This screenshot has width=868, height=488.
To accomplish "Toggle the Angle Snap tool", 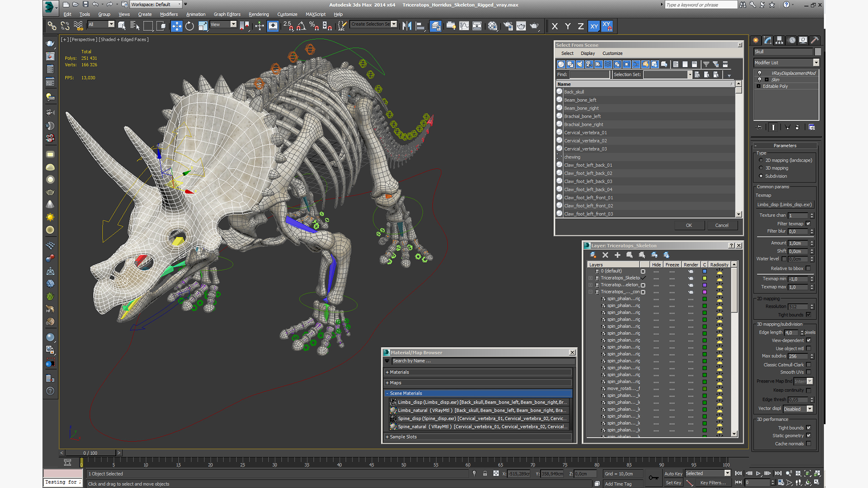I will pyautogui.click(x=301, y=26).
